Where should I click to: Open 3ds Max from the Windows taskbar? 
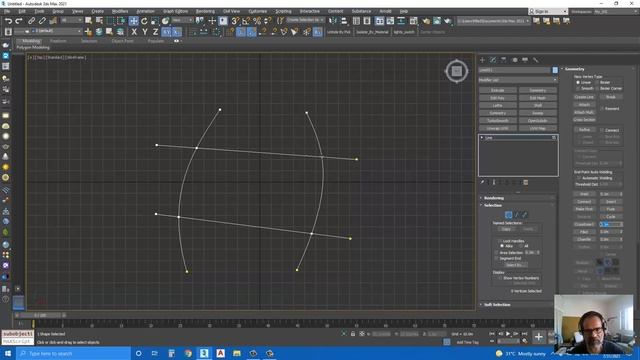(x=204, y=353)
